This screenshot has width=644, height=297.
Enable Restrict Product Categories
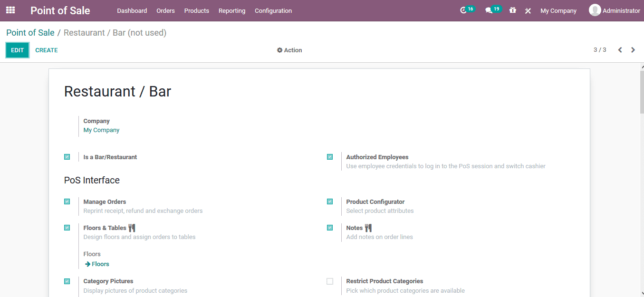[330, 281]
